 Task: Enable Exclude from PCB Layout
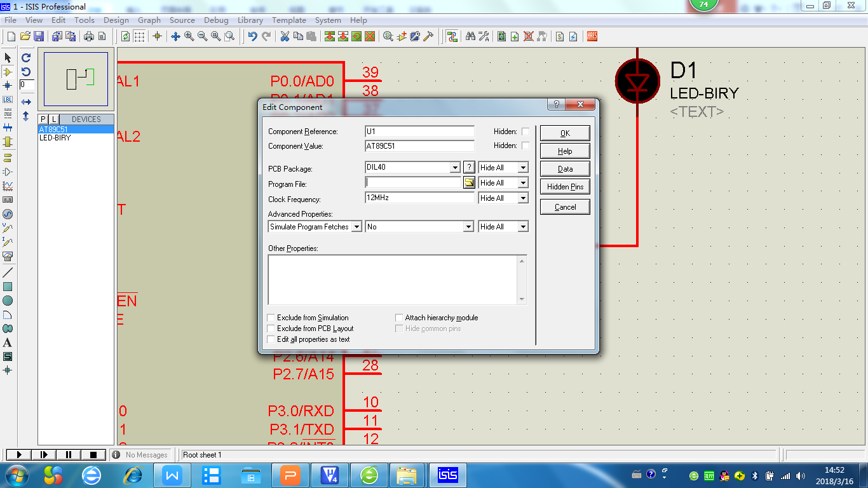(x=271, y=329)
